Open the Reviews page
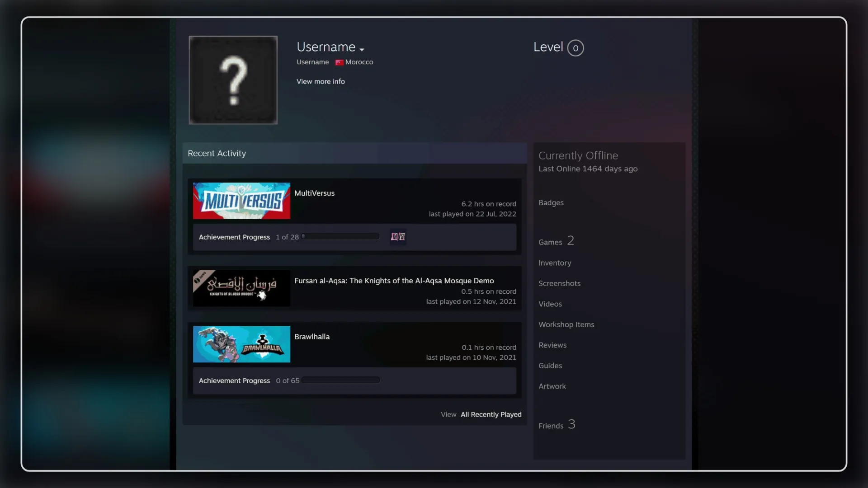Viewport: 868px width, 488px height. 552,345
